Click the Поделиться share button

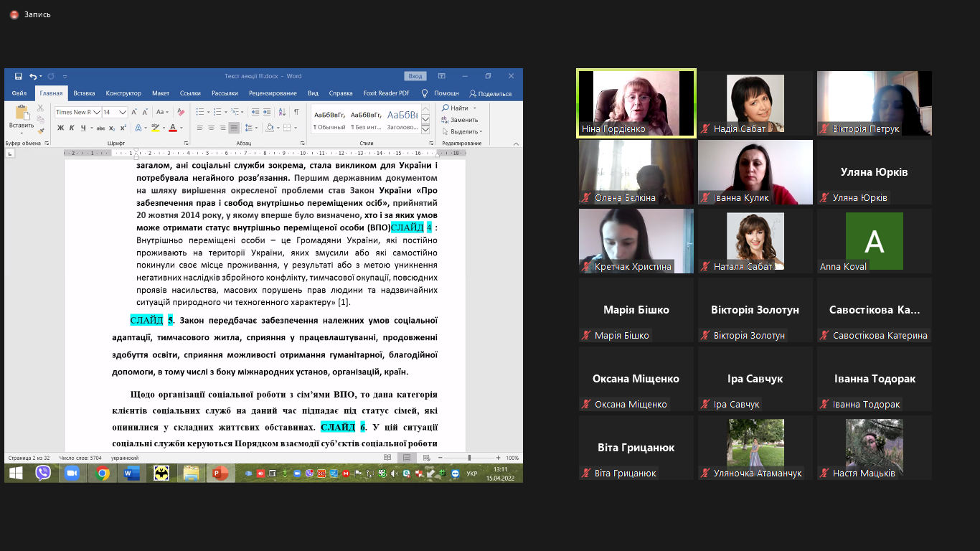[x=491, y=93]
